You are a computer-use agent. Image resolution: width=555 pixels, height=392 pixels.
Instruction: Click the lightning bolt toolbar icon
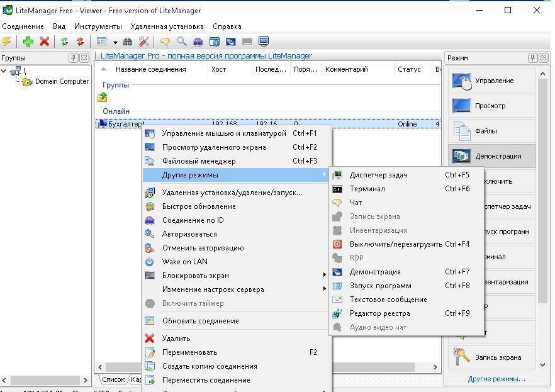6,42
